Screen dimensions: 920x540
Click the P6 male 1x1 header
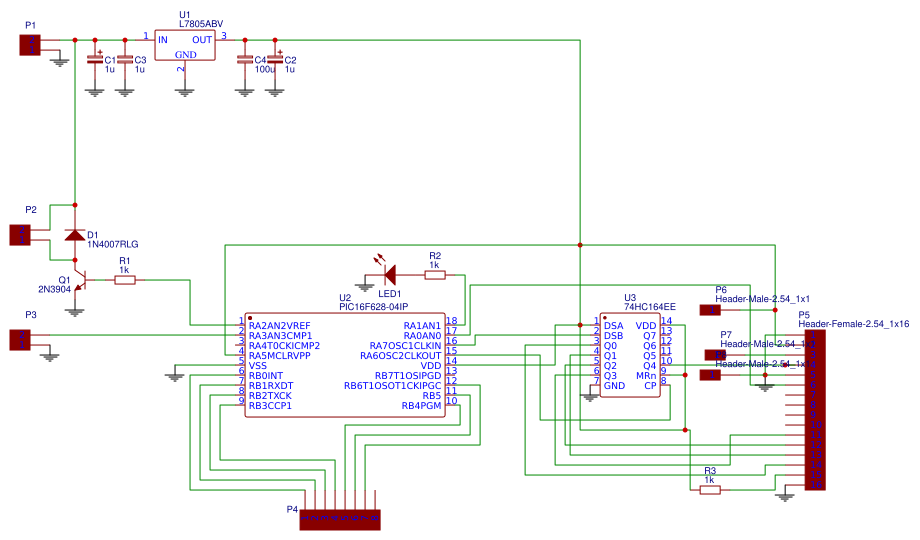[710, 310]
